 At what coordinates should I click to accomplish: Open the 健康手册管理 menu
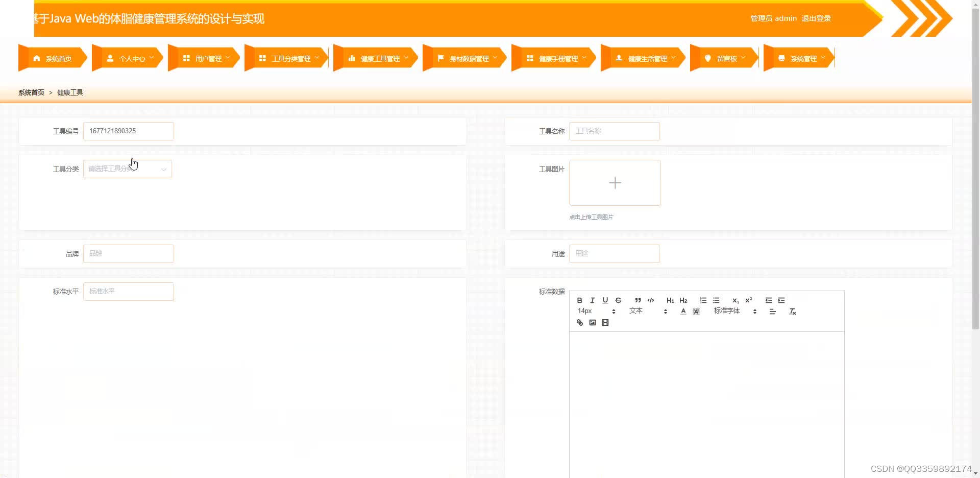click(x=553, y=59)
